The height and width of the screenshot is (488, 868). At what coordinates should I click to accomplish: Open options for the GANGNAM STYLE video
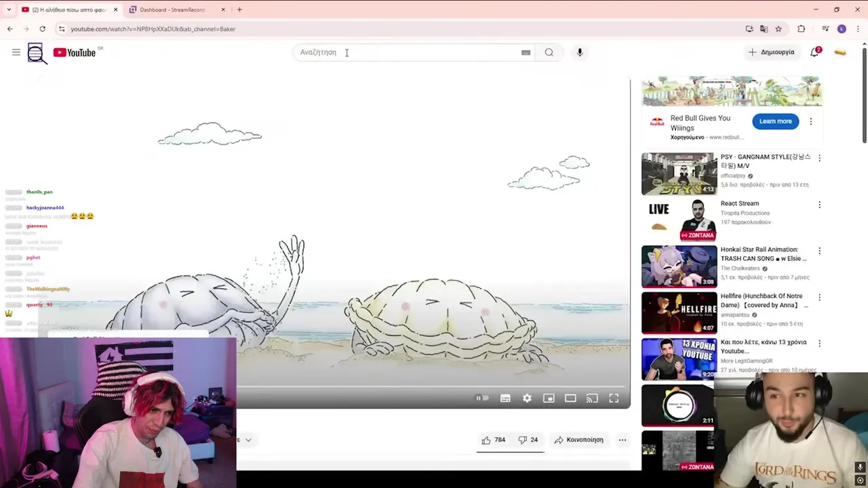pyautogui.click(x=819, y=158)
